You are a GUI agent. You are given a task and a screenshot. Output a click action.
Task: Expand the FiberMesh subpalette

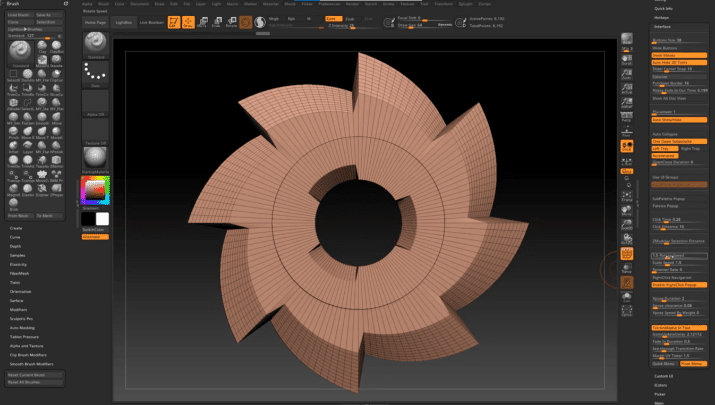click(19, 273)
